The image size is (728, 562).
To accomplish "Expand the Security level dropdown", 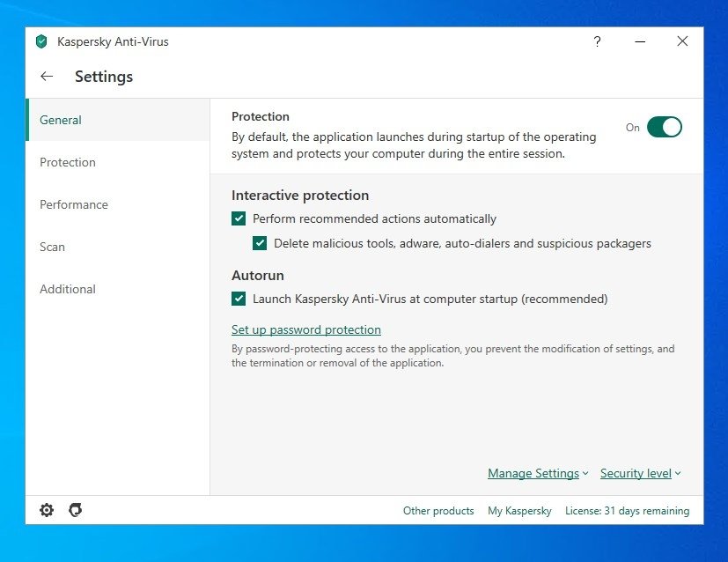I will (x=641, y=473).
